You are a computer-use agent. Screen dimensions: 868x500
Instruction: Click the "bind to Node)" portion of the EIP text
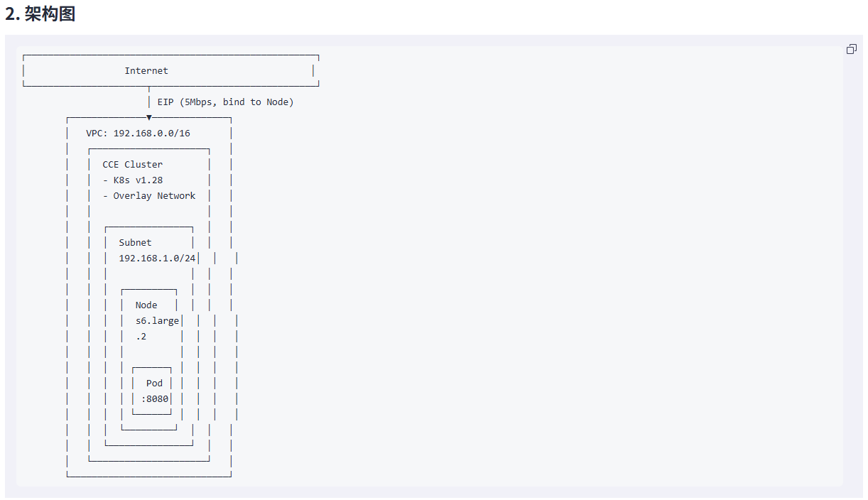[259, 102]
